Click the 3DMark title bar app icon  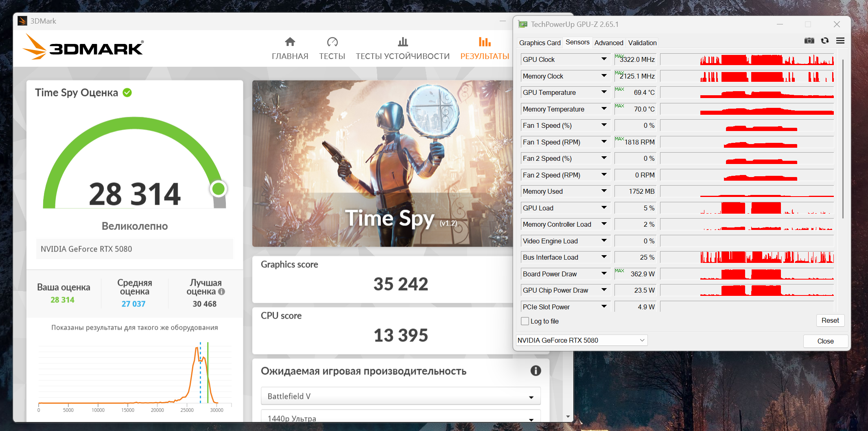(22, 21)
